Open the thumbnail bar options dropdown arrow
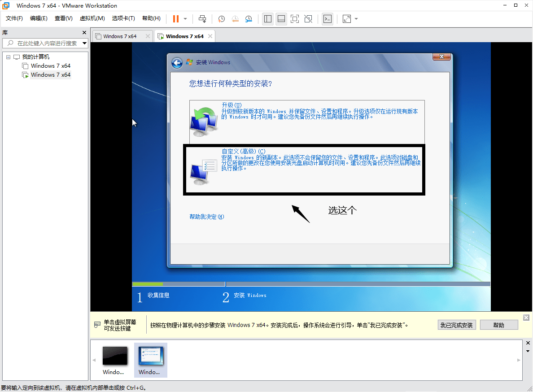533x392 pixels. [528, 351]
